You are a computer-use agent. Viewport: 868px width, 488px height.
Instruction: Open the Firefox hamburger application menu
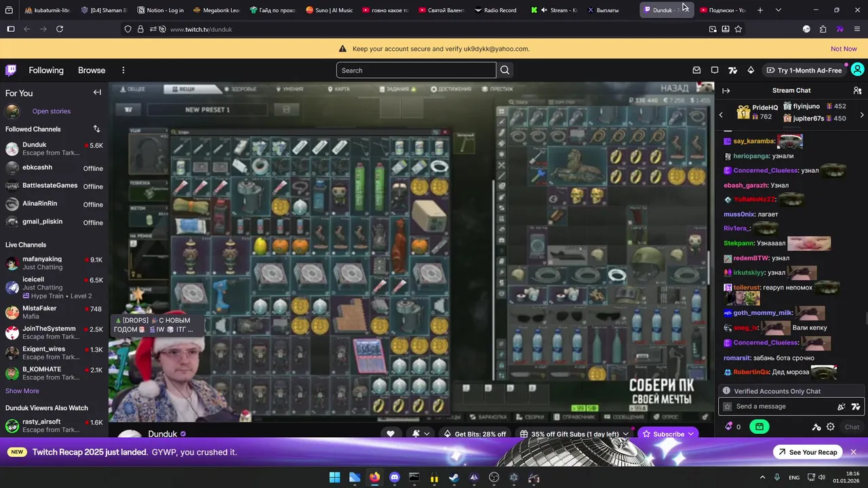point(857,29)
